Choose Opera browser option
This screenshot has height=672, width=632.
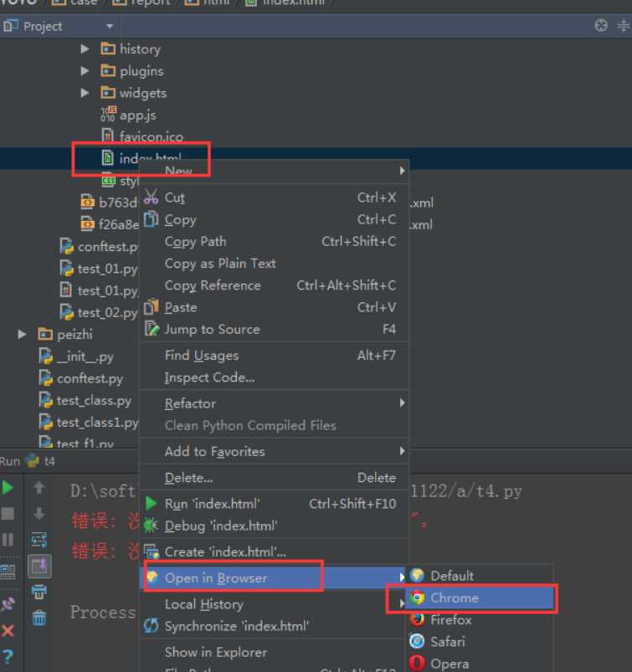tap(480, 664)
